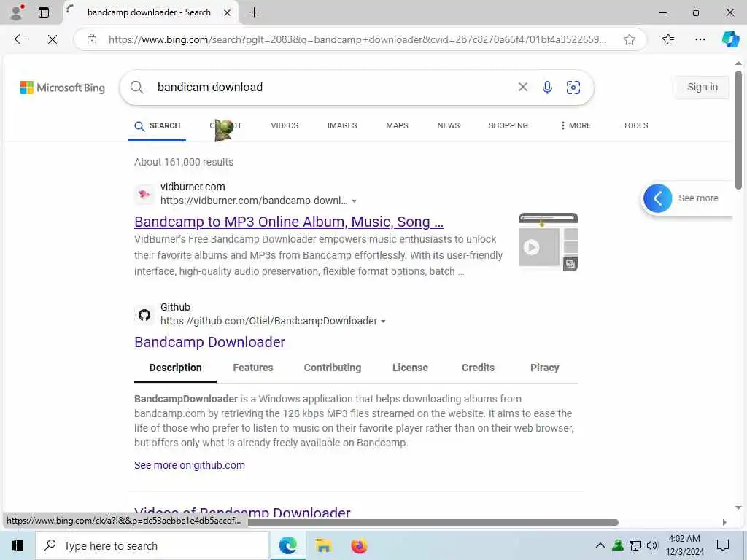Select the License tab
The width and height of the screenshot is (747, 560).
410,367
